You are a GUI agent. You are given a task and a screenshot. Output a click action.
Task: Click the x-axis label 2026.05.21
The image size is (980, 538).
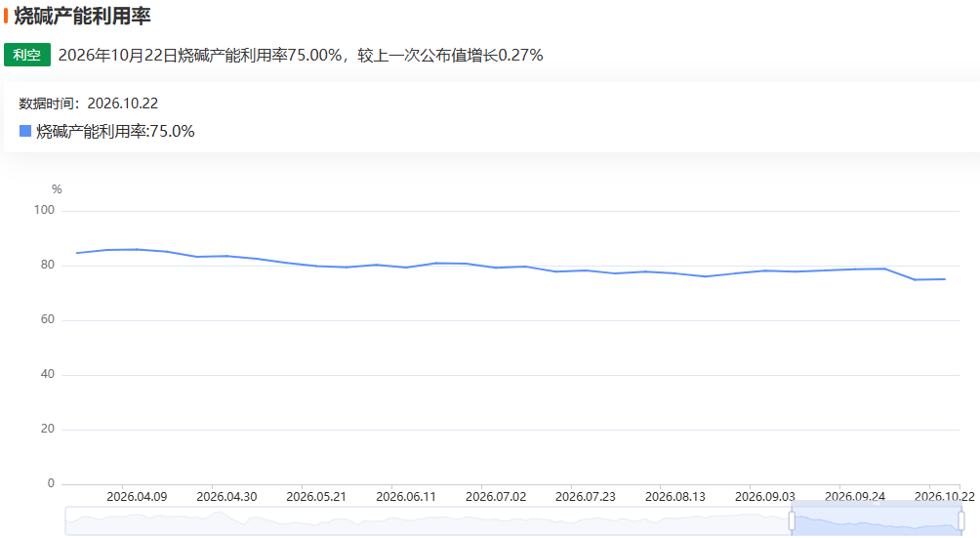pyautogui.click(x=316, y=497)
